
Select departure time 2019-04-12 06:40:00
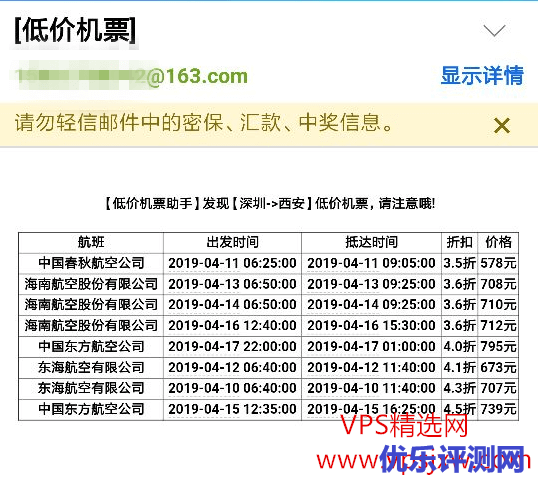tap(232, 368)
